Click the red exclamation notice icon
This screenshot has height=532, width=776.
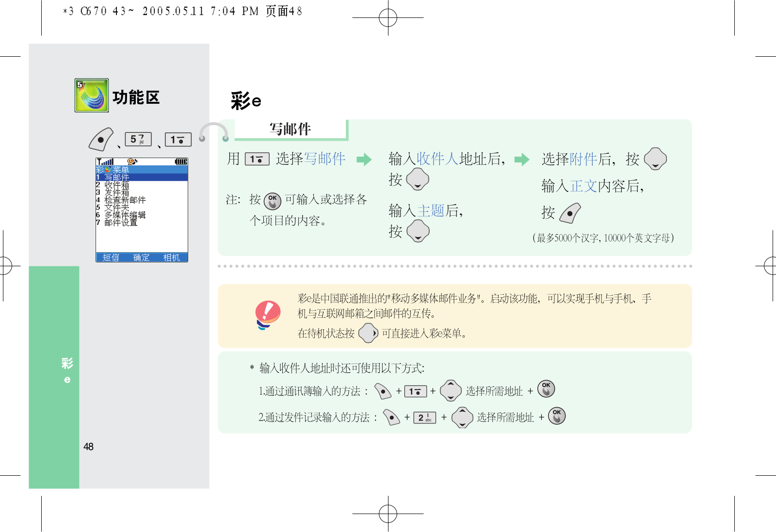tap(268, 315)
